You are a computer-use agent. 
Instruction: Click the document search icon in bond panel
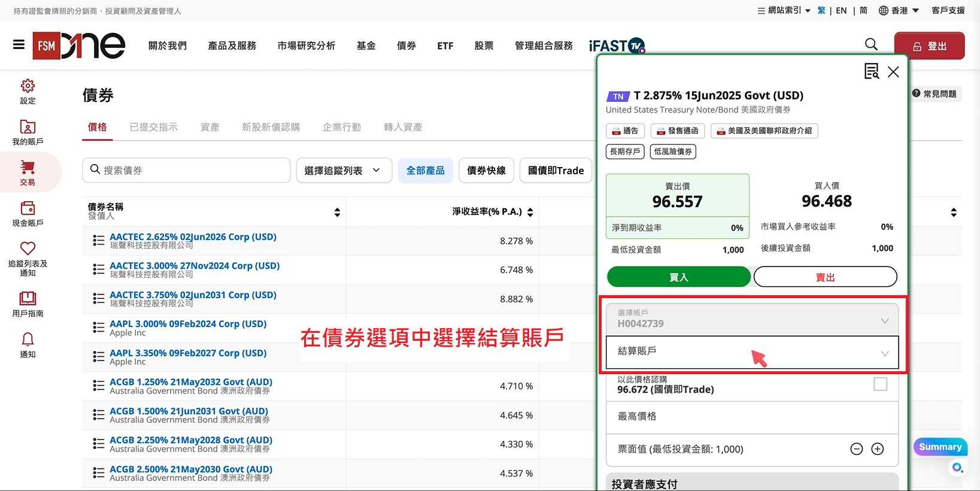[x=871, y=71]
